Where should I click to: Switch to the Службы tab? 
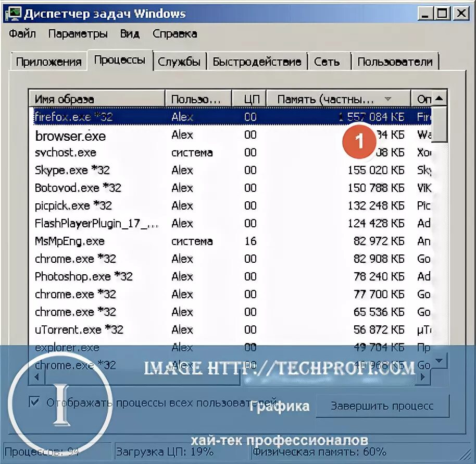[179, 62]
